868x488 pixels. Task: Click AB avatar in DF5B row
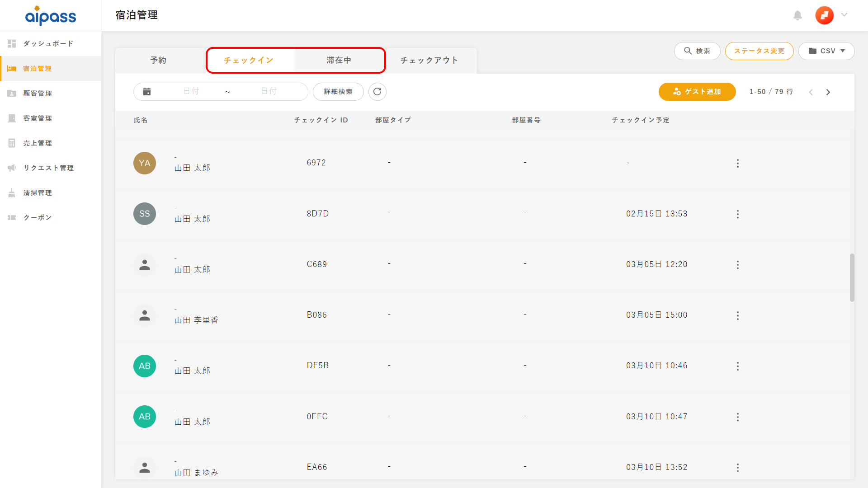click(x=145, y=366)
